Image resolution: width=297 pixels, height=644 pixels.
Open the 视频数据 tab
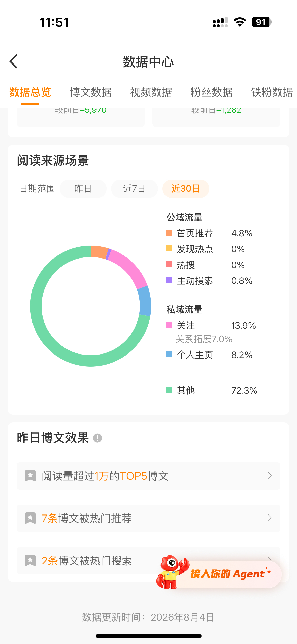pos(151,92)
